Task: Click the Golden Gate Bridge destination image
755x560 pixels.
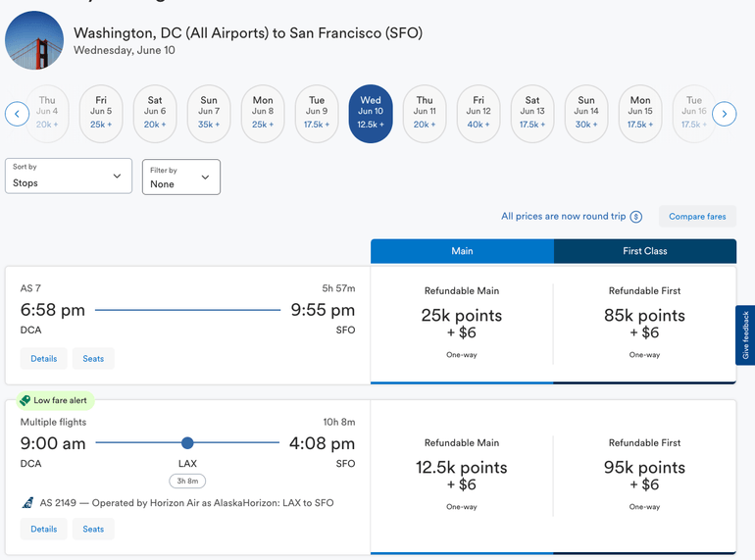Action: 34,41
